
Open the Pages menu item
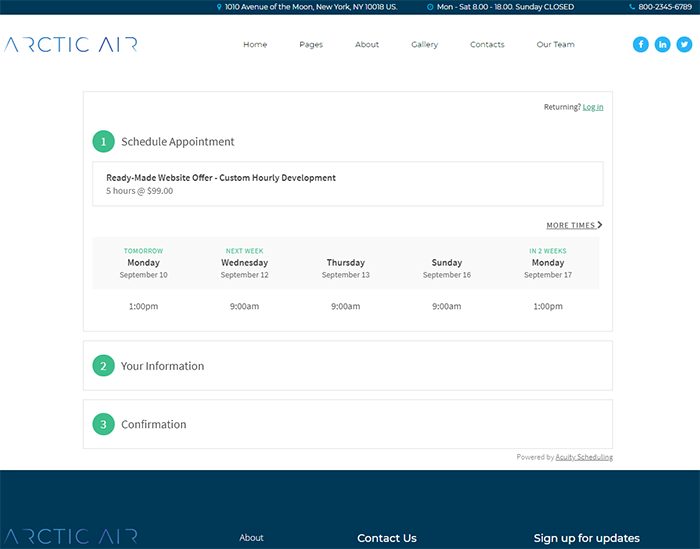click(311, 44)
